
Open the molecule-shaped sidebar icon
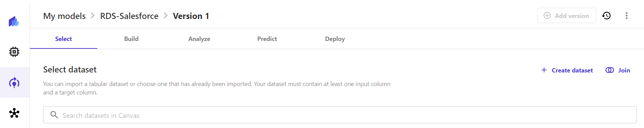pyautogui.click(x=14, y=113)
